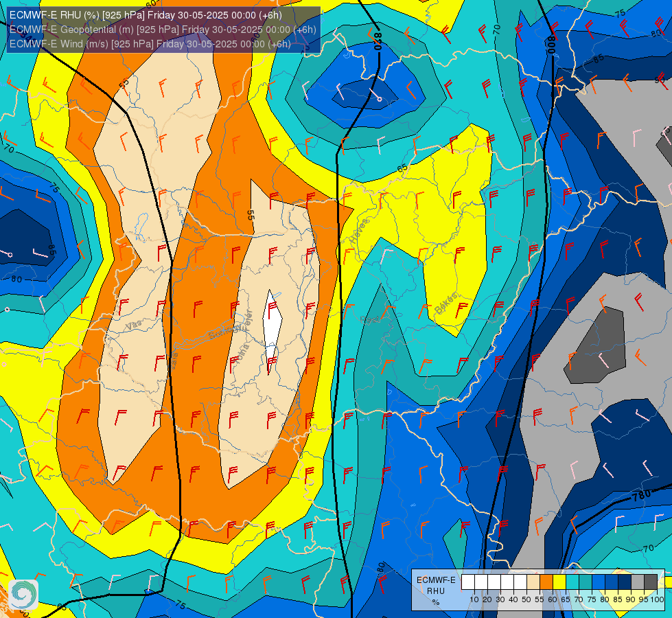This screenshot has width=672, height=618.
Task: Pick the teal 70-75% legend swatch
Action: click(586, 582)
